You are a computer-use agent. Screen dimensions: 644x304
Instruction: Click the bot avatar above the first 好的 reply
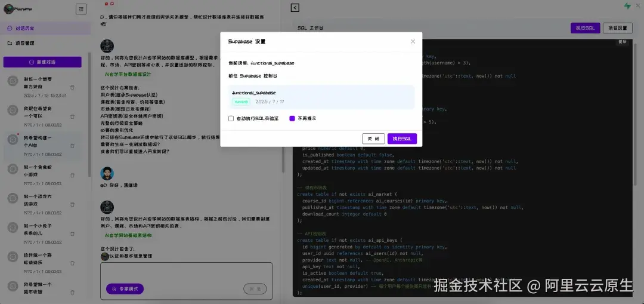click(107, 46)
